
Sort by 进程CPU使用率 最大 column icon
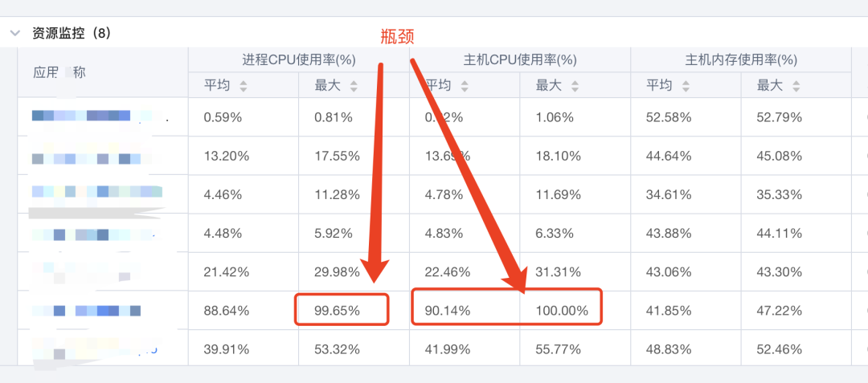pyautogui.click(x=354, y=86)
